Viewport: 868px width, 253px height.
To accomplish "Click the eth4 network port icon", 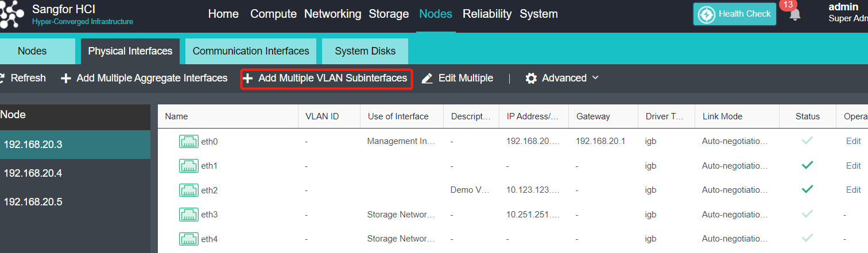I will click(189, 239).
